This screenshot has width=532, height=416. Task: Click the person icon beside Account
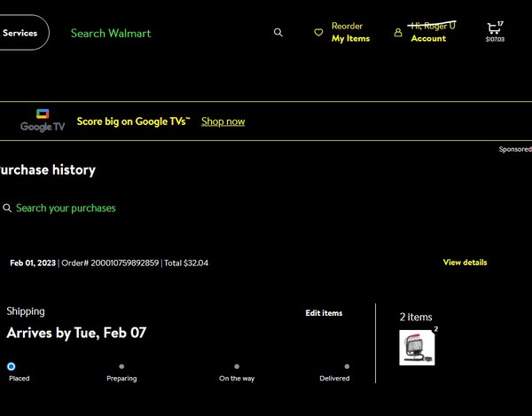pyautogui.click(x=398, y=33)
